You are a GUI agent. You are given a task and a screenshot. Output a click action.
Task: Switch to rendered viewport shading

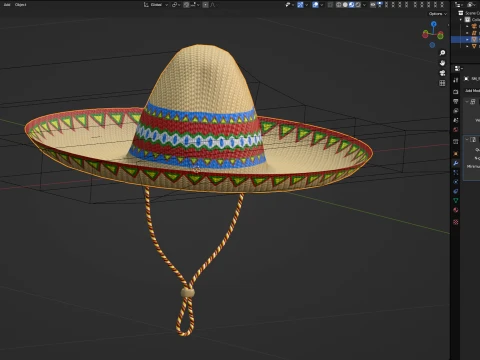point(358,5)
